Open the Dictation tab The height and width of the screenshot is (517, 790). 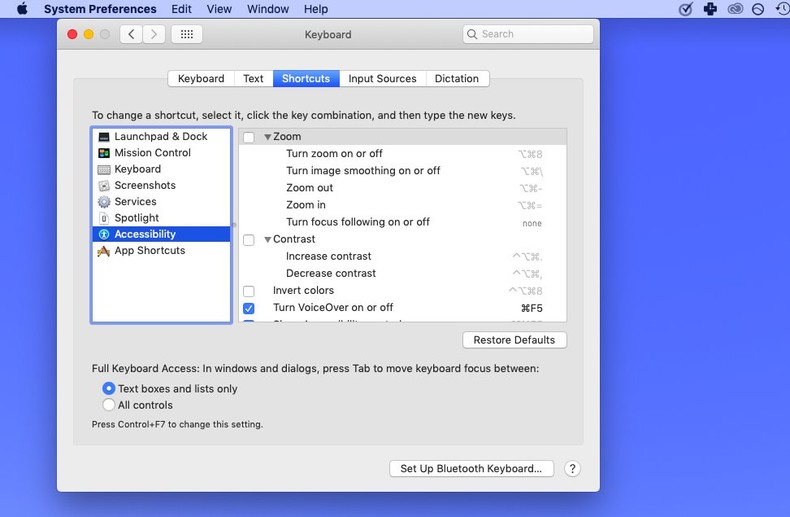[x=457, y=79]
